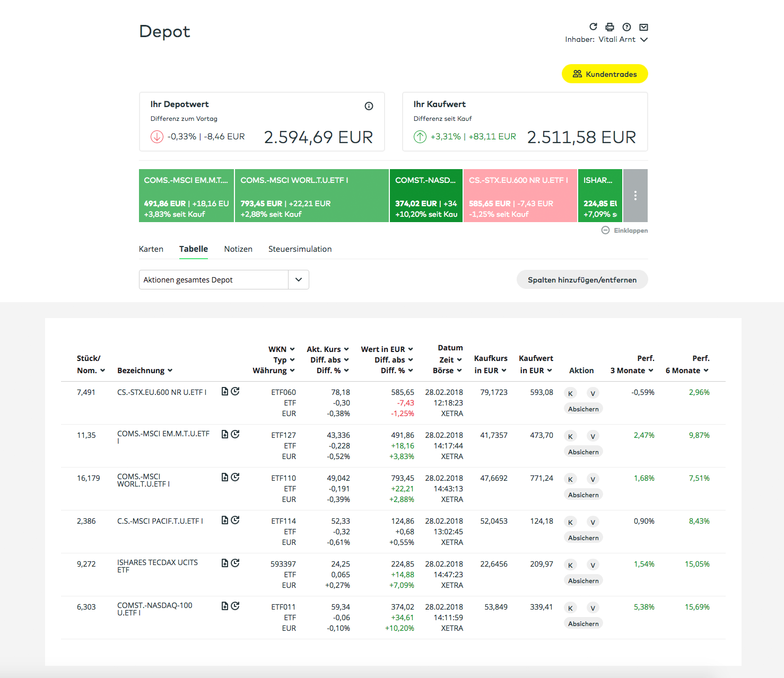
Task: Sort by Kaufkurs in EUR column
Action: [491, 365]
